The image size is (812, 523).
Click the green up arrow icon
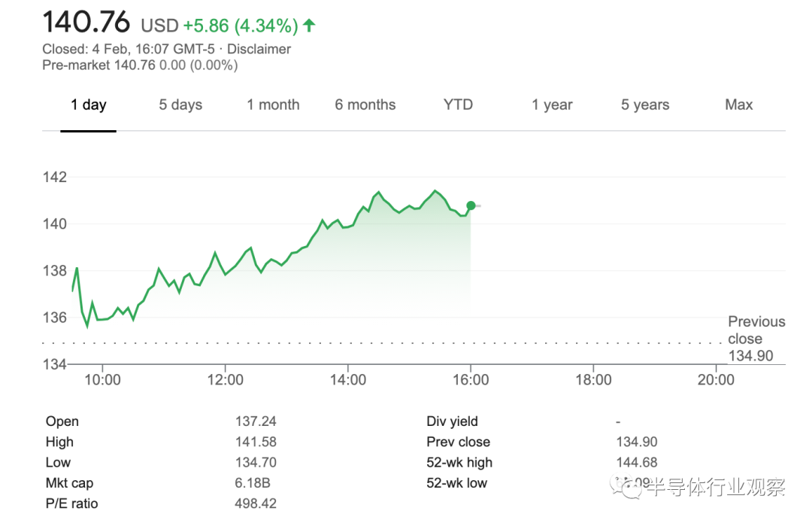(x=309, y=25)
